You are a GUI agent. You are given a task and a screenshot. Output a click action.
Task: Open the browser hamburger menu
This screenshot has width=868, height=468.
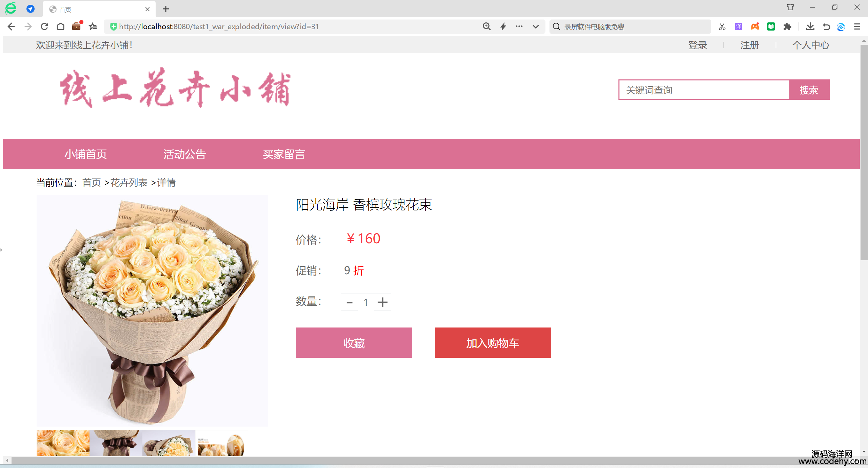[857, 26]
